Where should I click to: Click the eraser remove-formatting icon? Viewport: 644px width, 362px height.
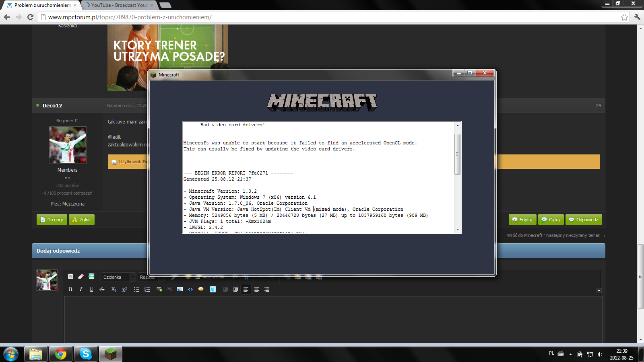point(81,276)
